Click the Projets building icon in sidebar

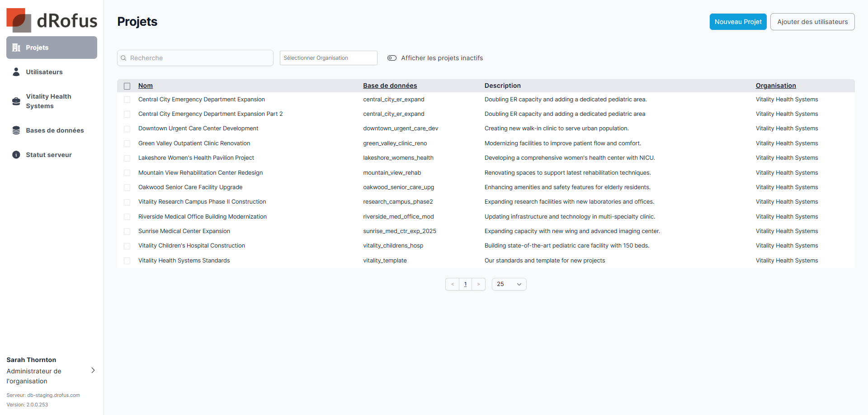[x=16, y=48]
